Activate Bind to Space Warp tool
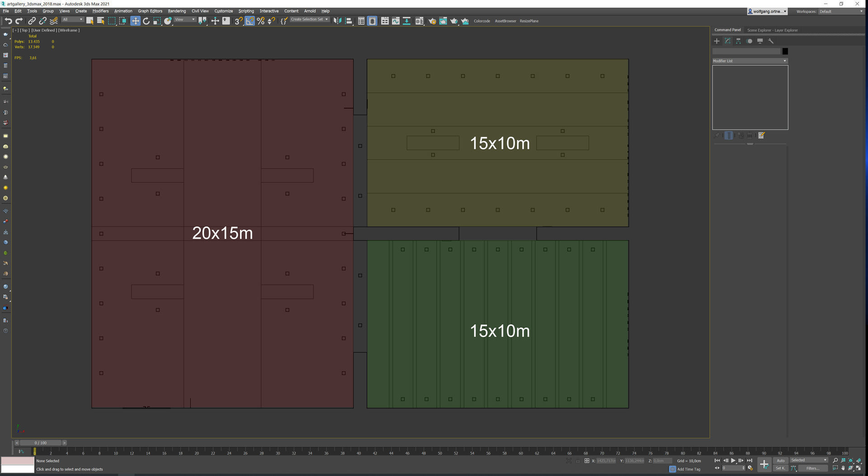This screenshot has width=868, height=476. click(x=53, y=21)
